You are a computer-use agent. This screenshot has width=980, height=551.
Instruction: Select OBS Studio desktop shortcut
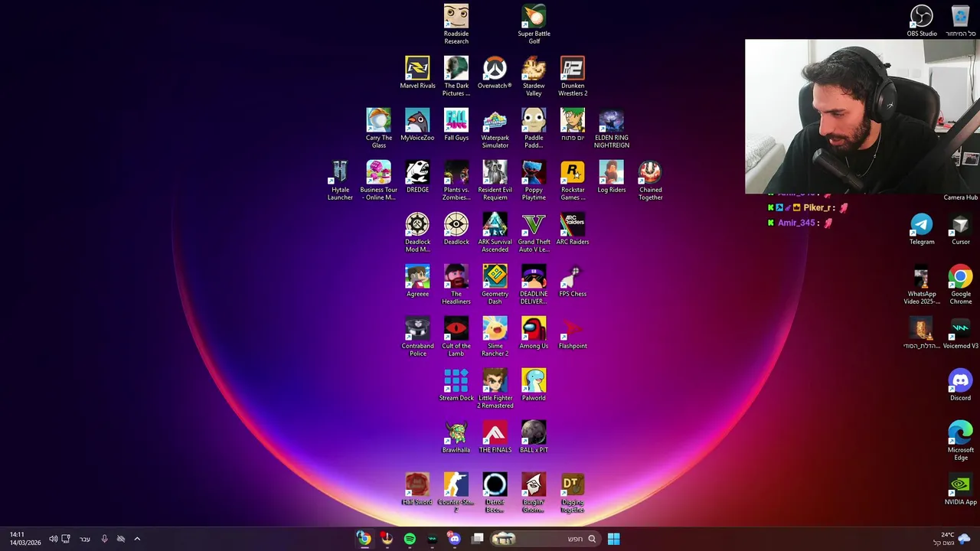[x=922, y=21]
